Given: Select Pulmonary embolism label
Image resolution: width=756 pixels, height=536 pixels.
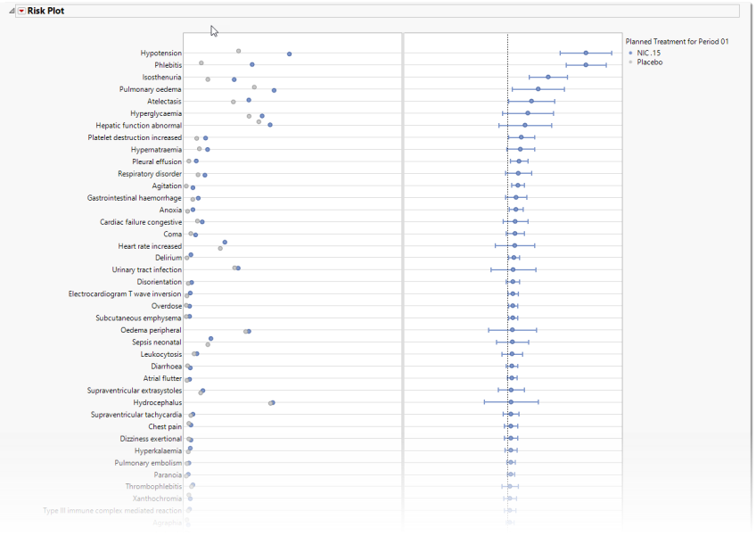Looking at the screenshot, I should (x=148, y=463).
